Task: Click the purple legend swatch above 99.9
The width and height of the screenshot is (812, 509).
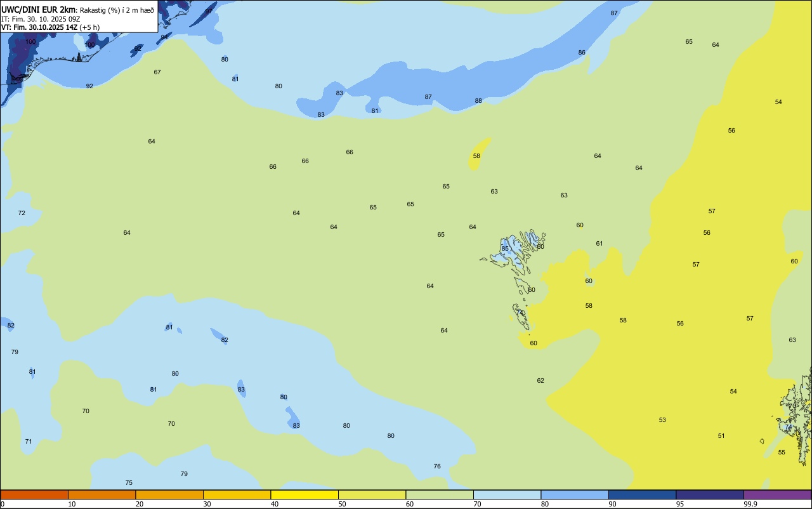Action: point(777,494)
